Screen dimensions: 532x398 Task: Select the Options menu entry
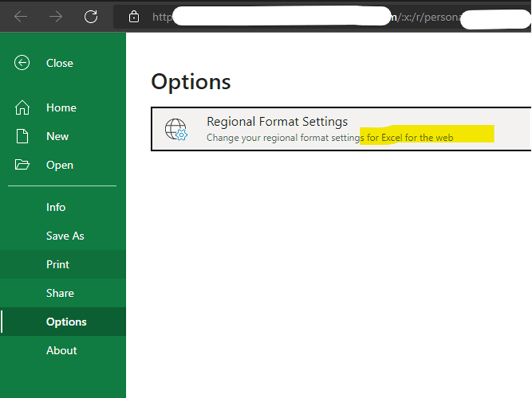(x=63, y=322)
